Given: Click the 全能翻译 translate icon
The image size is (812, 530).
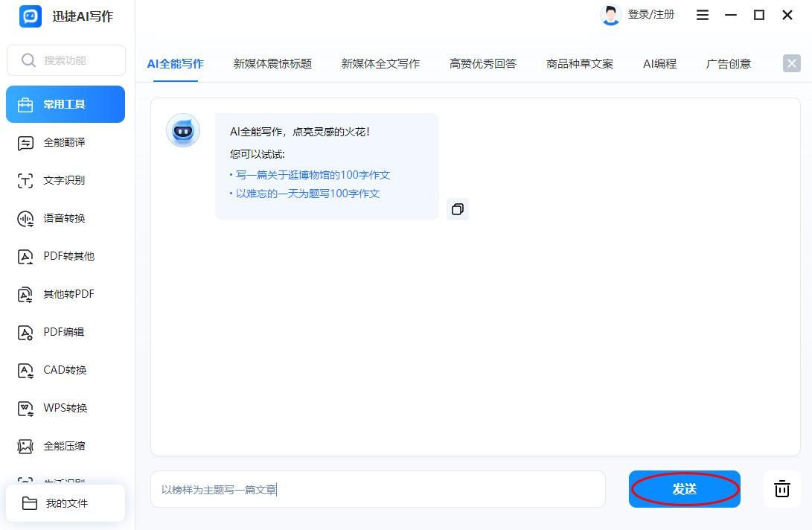Looking at the screenshot, I should [25, 143].
